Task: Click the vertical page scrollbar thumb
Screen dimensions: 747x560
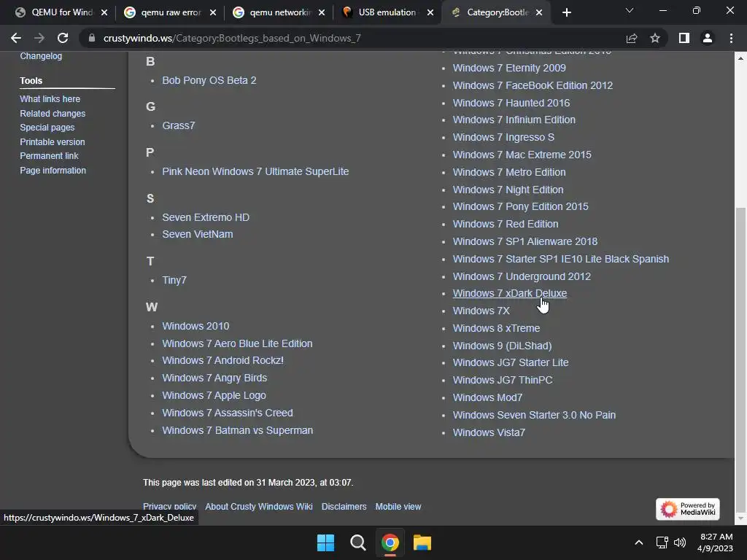Action: (x=740, y=359)
